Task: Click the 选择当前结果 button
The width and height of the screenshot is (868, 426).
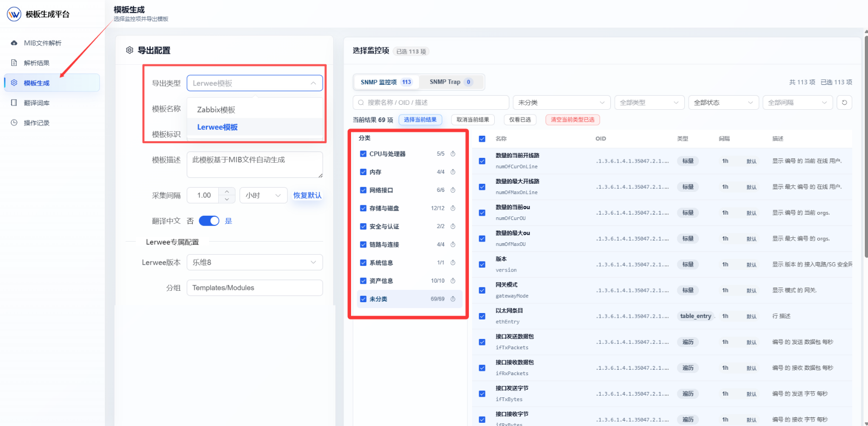Action: click(x=420, y=119)
